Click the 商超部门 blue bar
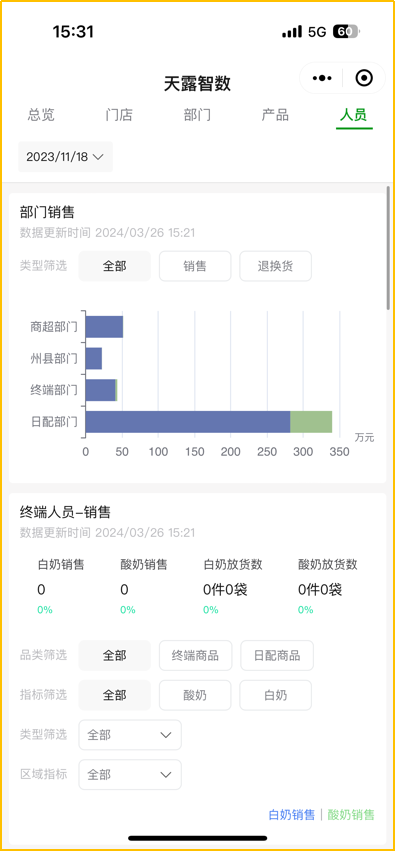396x852 pixels. click(x=104, y=327)
